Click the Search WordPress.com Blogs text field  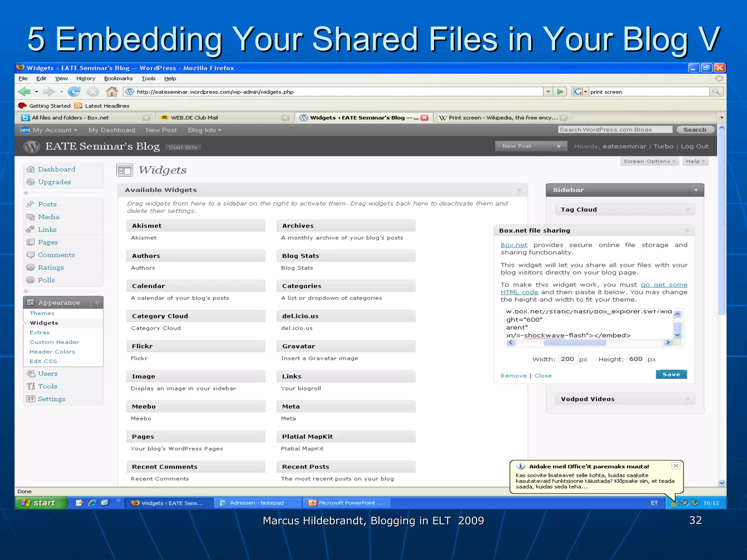pos(615,130)
